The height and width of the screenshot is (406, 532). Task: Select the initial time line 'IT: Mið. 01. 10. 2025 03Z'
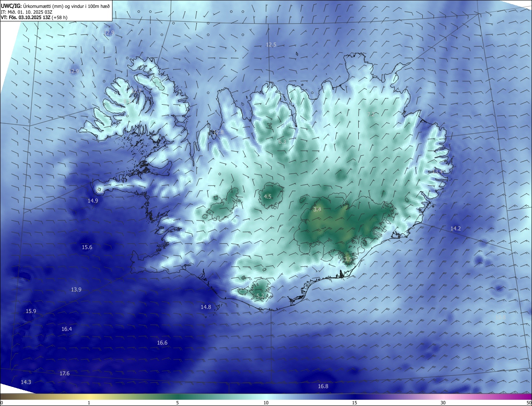coord(27,12)
